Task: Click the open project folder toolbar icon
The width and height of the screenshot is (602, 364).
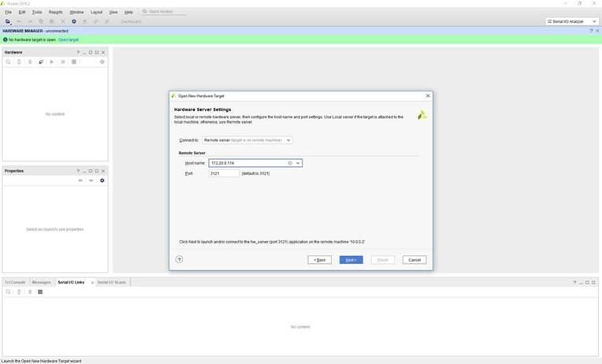Action: coord(8,21)
